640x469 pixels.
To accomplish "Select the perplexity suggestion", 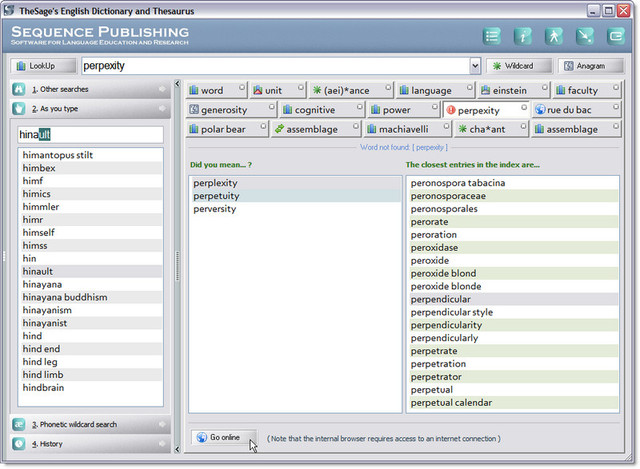I will coord(295,183).
